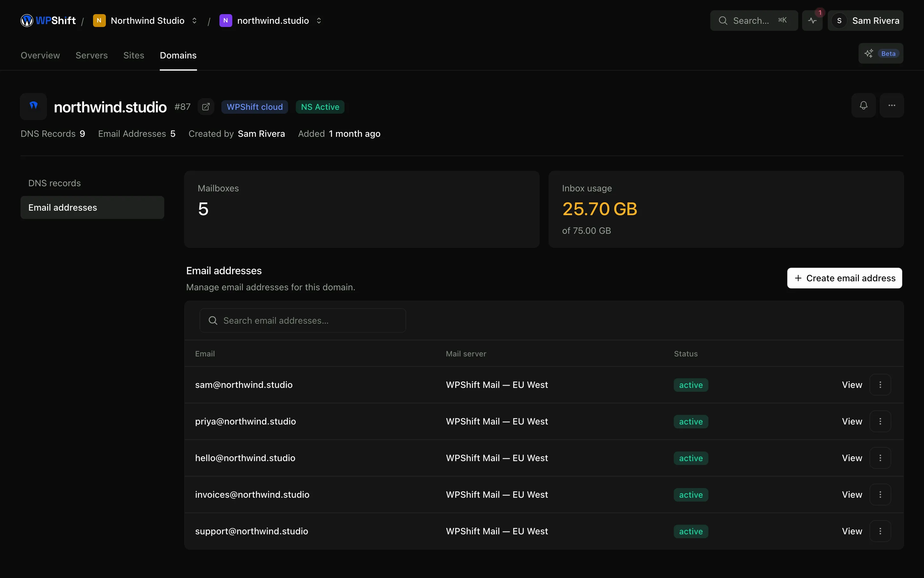The width and height of the screenshot is (924, 578).
Task: Click the purple northwind.studio domain avatar
Action: coord(226,21)
